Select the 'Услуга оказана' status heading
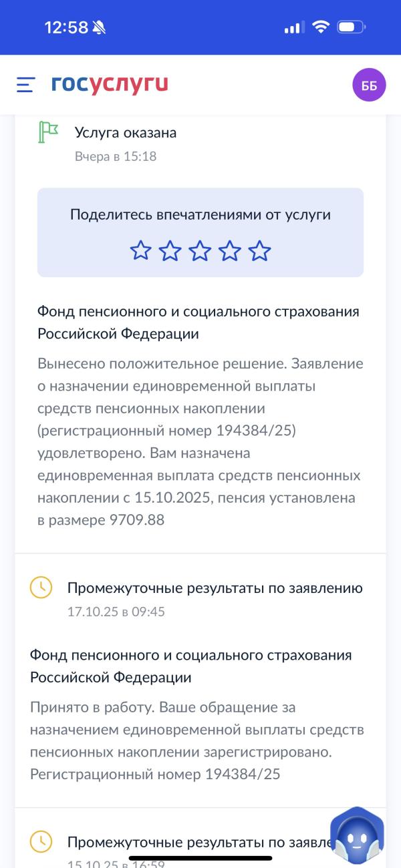The image size is (401, 868). tap(126, 132)
